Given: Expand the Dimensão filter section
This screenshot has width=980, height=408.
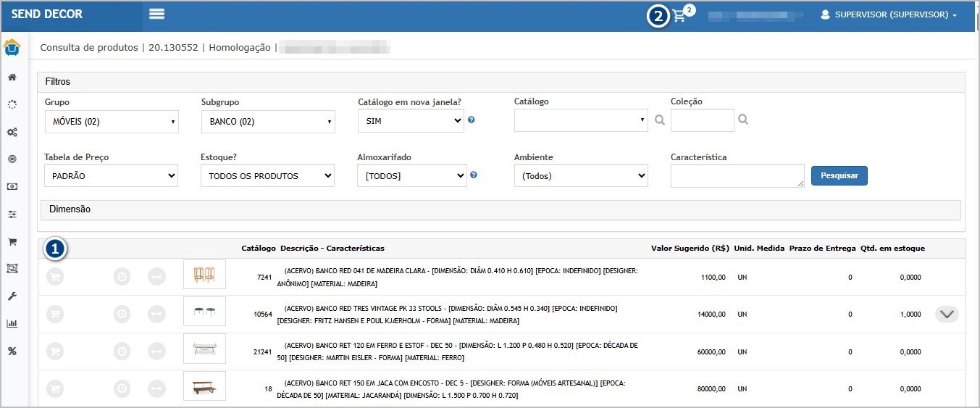Looking at the screenshot, I should tap(70, 209).
